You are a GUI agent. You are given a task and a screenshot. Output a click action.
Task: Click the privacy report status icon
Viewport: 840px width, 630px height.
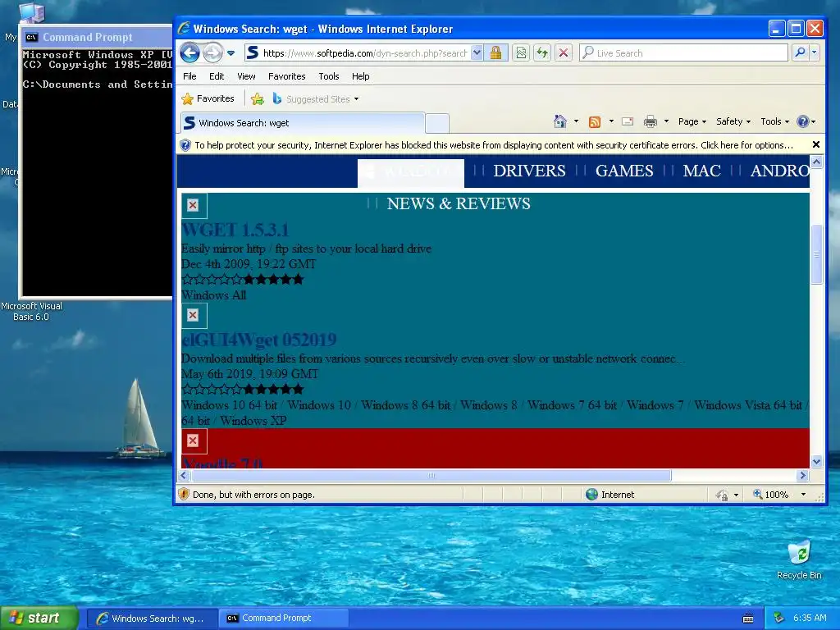point(722,495)
